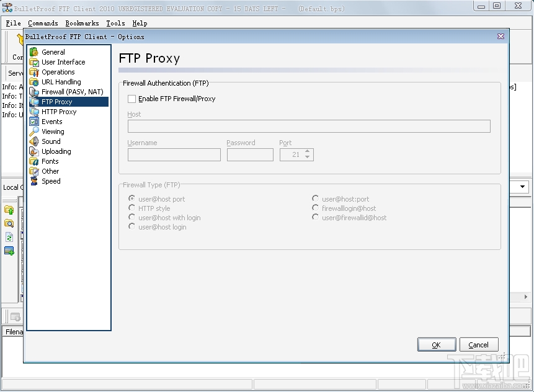Image resolution: width=534 pixels, height=392 pixels.
Task: Select the user@host port firewall type
Action: (131, 198)
